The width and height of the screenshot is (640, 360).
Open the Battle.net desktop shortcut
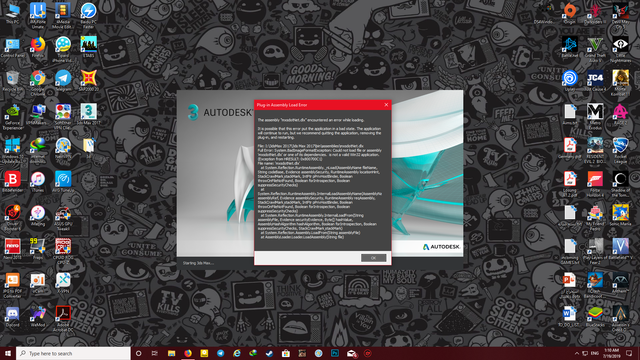[x=570, y=47]
